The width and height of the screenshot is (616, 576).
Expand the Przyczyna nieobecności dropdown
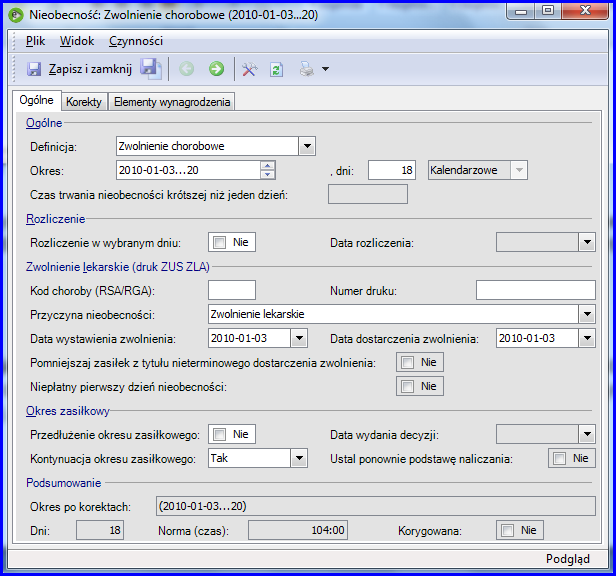tap(587, 314)
